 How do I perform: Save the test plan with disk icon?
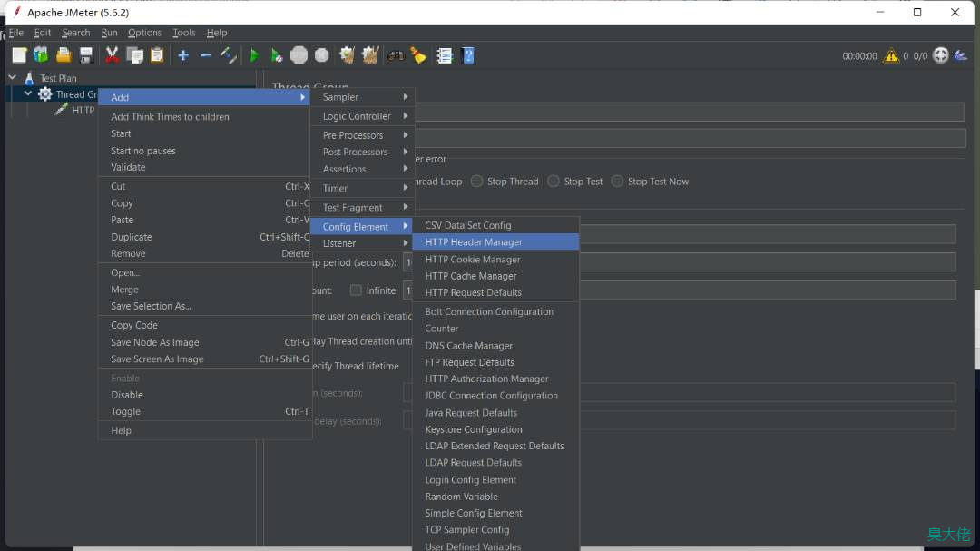86,55
